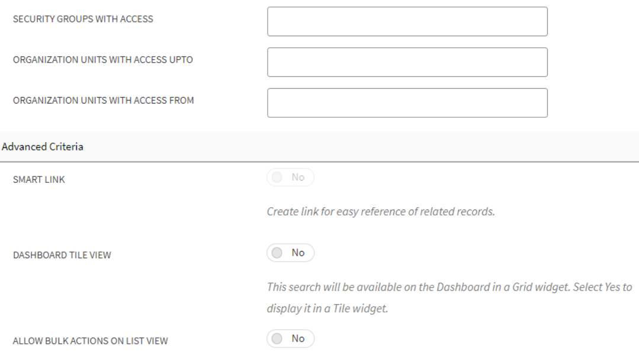Screen dimensions: 639x364
Task: Turn on Allow Bulk Actions on List View
Action: coord(290,339)
